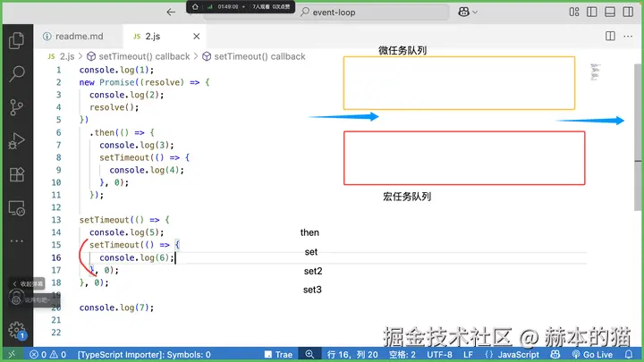The image size is (644, 362).
Task: Open the errors and warnings status item
Action: point(47,354)
